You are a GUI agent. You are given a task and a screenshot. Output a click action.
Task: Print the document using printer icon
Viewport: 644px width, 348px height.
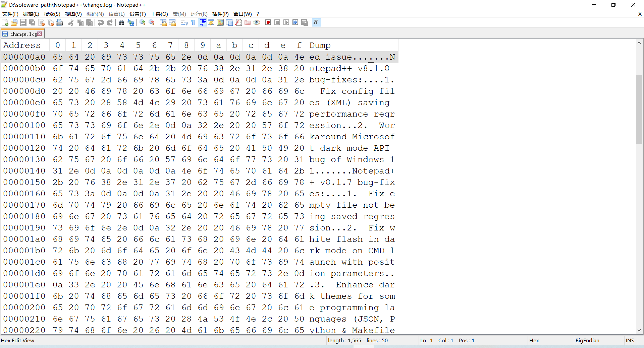60,22
